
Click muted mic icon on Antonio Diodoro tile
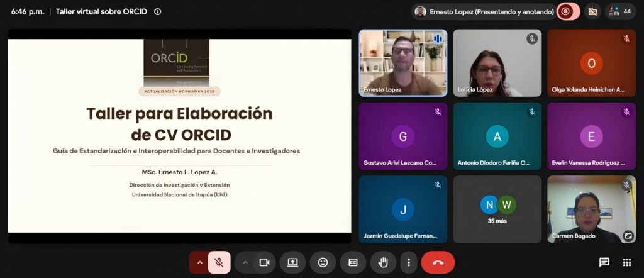[532, 112]
